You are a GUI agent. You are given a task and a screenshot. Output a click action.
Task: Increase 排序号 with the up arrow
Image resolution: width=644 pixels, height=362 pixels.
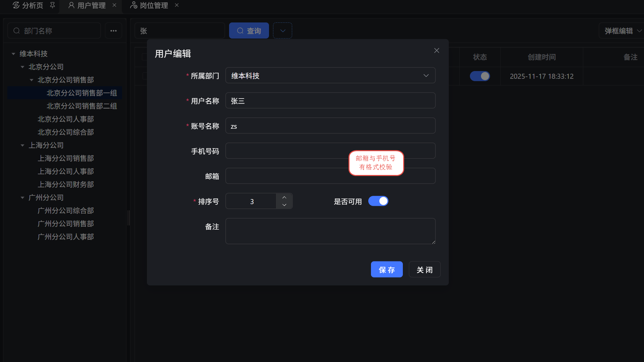click(284, 197)
